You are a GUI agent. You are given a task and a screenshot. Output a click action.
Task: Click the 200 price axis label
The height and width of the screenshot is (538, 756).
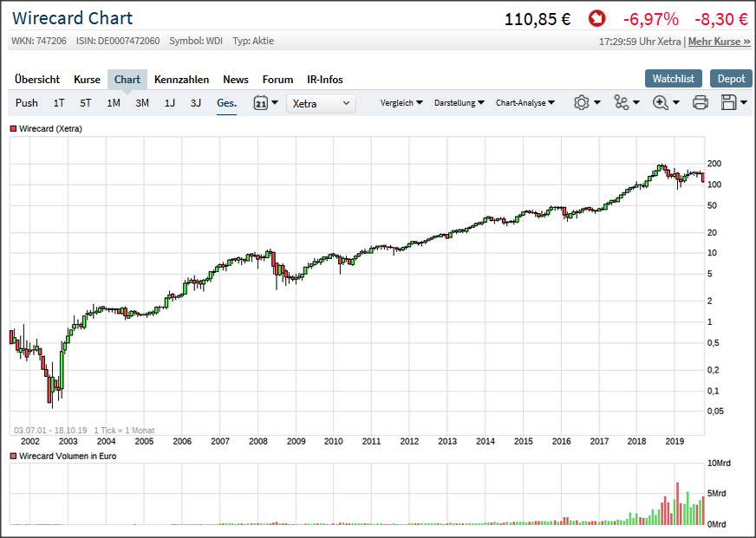tap(714, 164)
